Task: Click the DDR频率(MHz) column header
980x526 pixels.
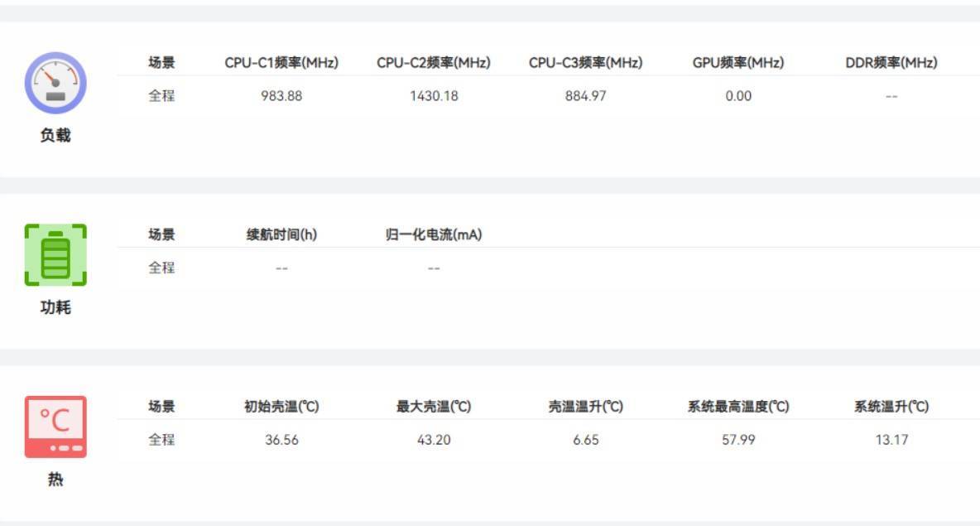Action: pyautogui.click(x=891, y=63)
